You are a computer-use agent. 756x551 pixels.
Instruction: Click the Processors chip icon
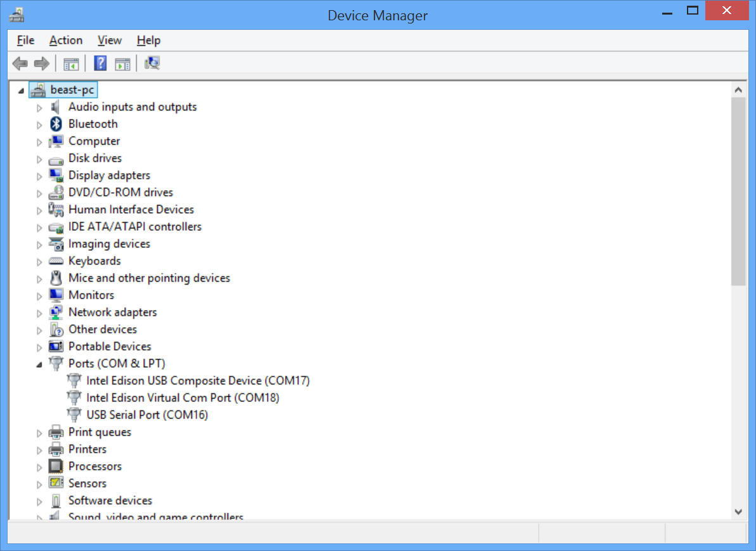point(56,466)
